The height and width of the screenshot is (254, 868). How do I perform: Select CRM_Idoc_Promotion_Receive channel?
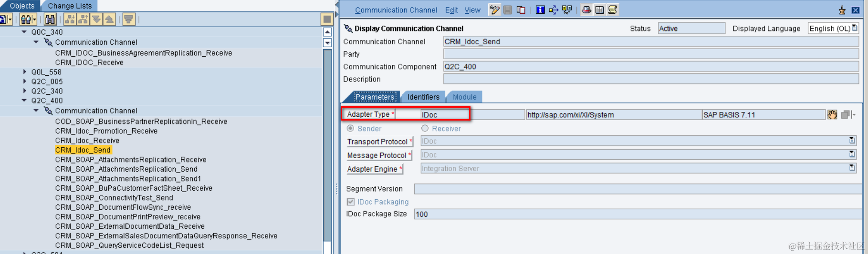106,131
